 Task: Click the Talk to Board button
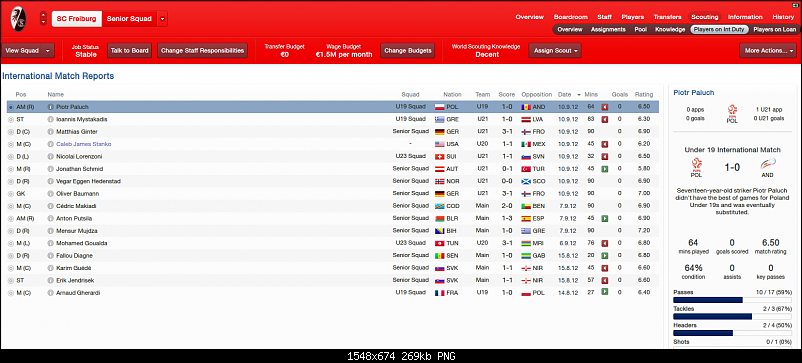[129, 51]
